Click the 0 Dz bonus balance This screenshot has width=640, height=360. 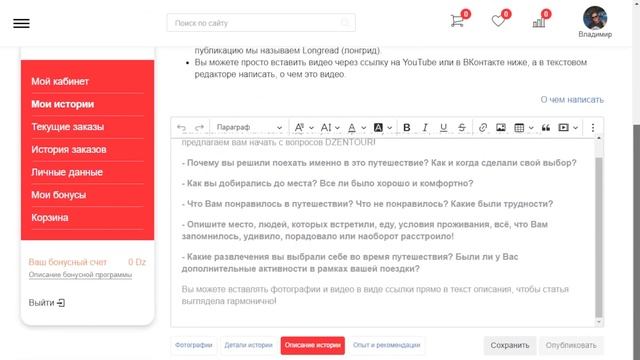pyautogui.click(x=137, y=262)
